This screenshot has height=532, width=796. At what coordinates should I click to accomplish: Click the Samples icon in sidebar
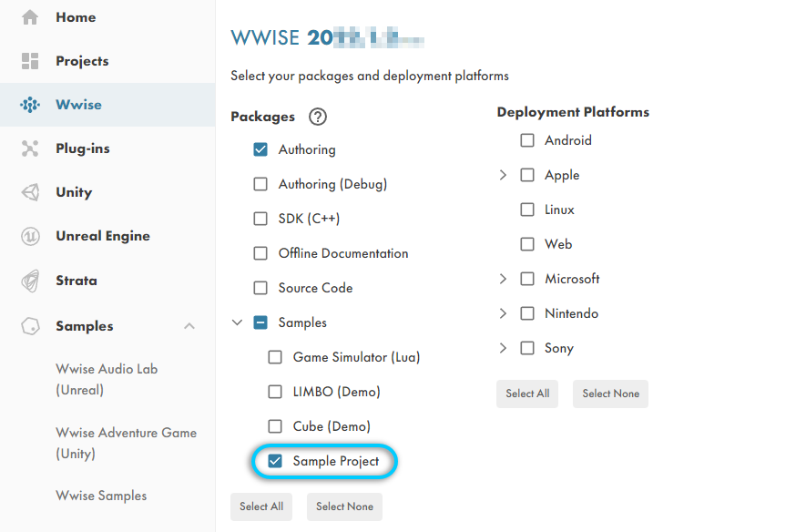tap(30, 326)
